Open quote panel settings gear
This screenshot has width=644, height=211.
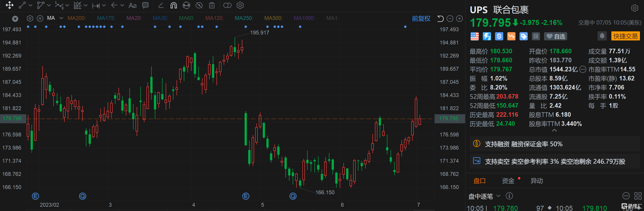634,8
